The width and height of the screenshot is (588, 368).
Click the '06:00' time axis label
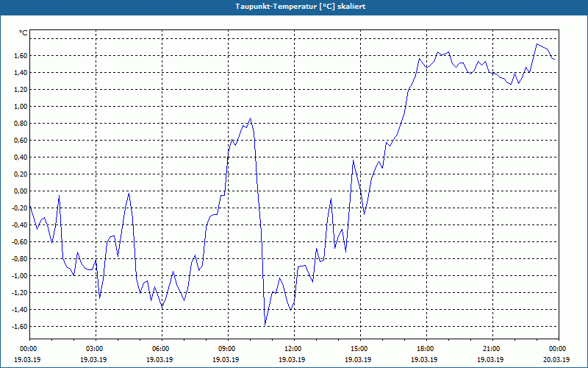(162, 349)
